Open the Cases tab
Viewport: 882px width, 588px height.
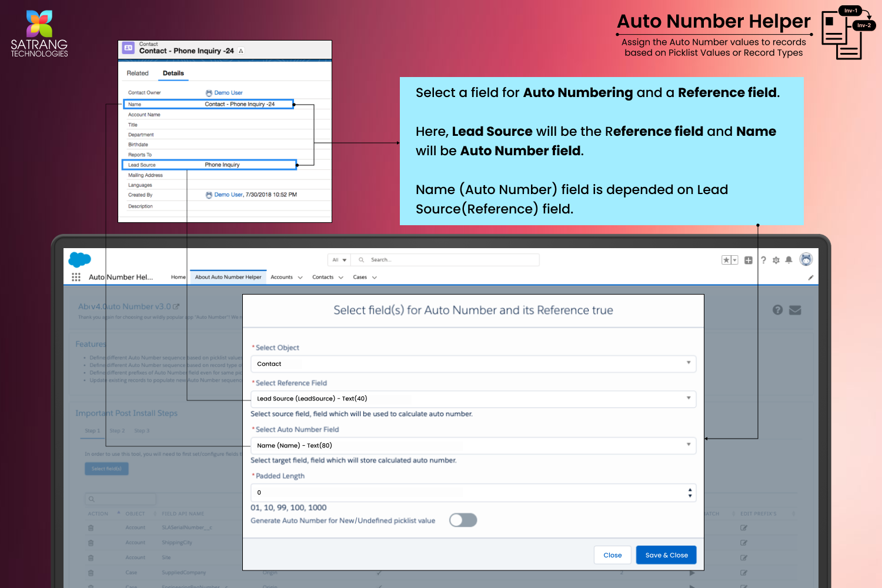tap(360, 277)
